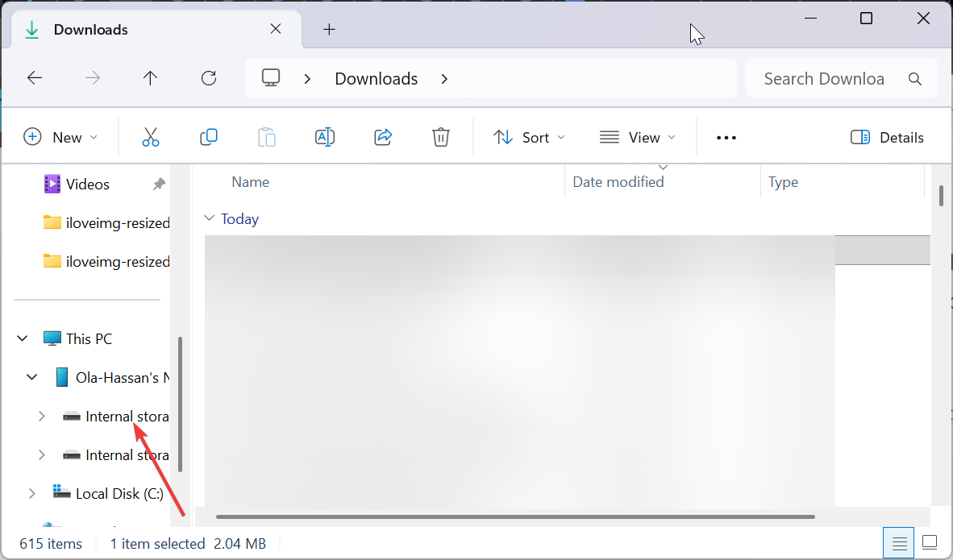
Task: Go forward with the right arrow
Action: [x=93, y=77]
